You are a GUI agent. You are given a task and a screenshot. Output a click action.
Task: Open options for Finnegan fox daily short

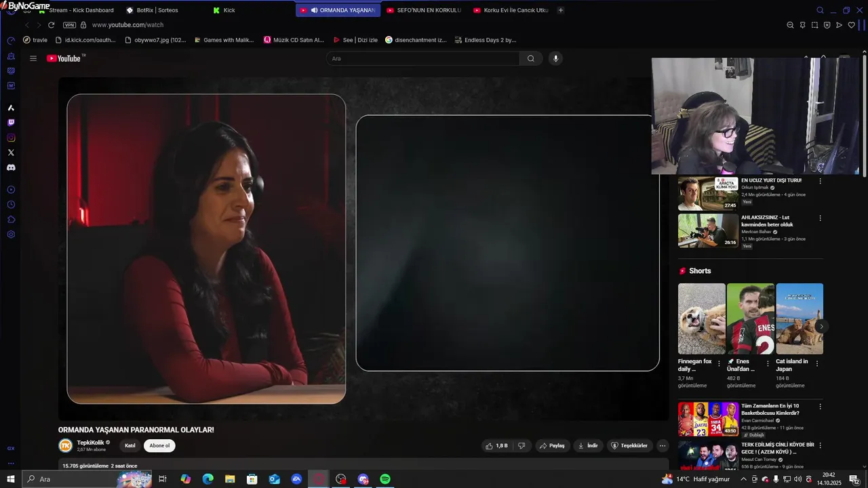pos(719,363)
